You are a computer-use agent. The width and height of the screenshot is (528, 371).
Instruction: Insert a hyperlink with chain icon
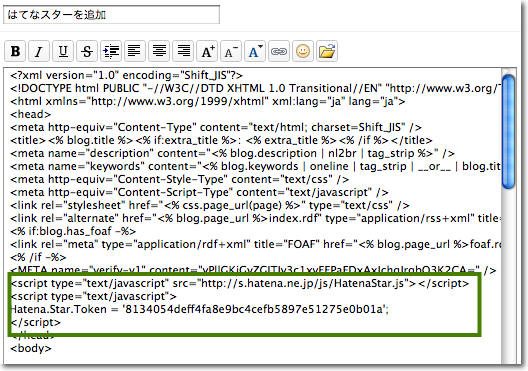pyautogui.click(x=279, y=51)
